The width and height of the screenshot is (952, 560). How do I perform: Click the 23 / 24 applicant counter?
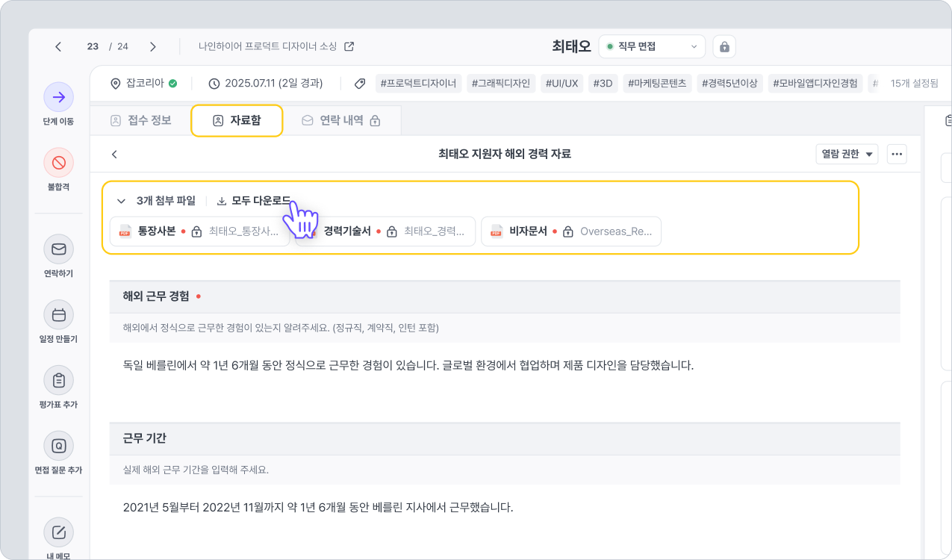(x=108, y=46)
